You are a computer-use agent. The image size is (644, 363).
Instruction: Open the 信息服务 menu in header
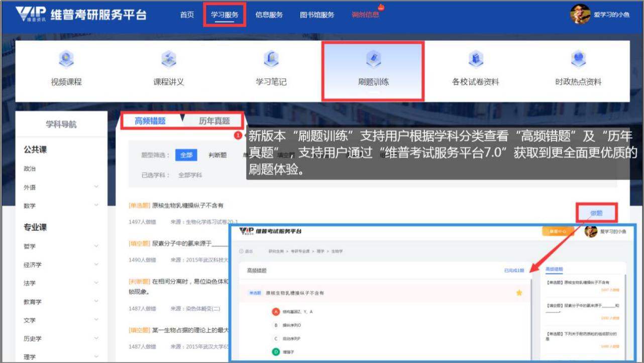click(269, 15)
